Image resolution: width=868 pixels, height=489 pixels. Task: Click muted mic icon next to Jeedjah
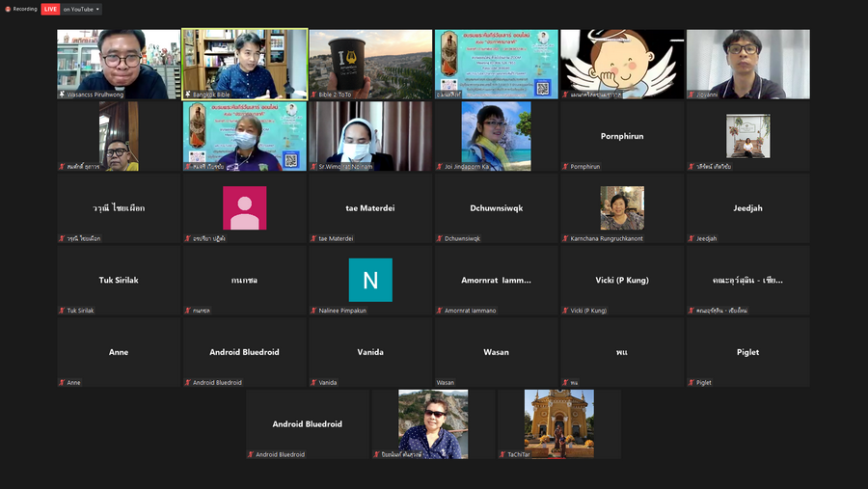click(x=691, y=238)
